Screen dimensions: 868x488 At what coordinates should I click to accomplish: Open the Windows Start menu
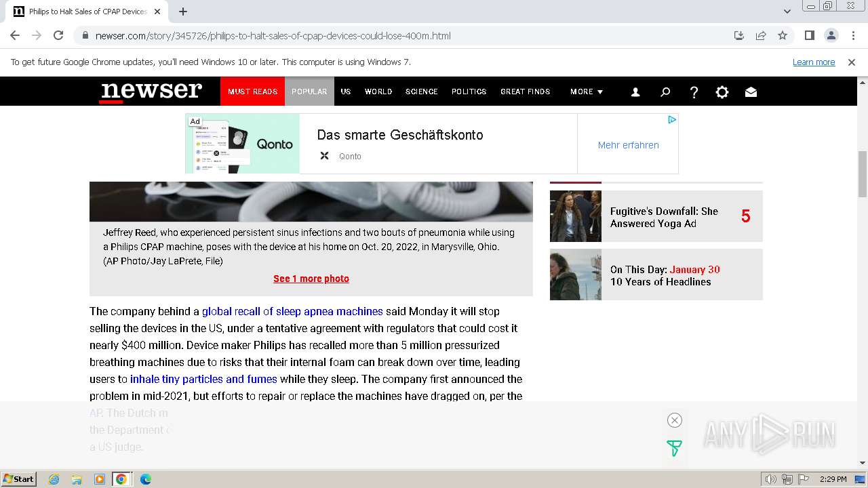coord(19,479)
